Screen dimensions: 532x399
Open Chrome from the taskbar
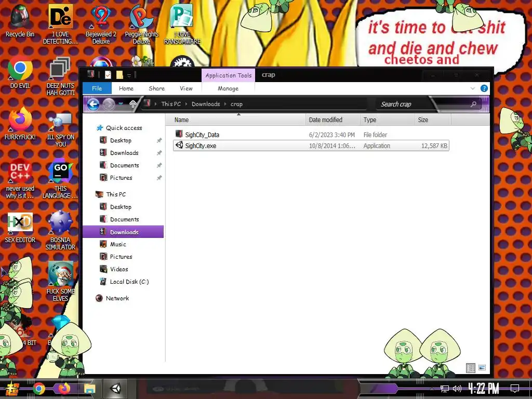[38, 389]
